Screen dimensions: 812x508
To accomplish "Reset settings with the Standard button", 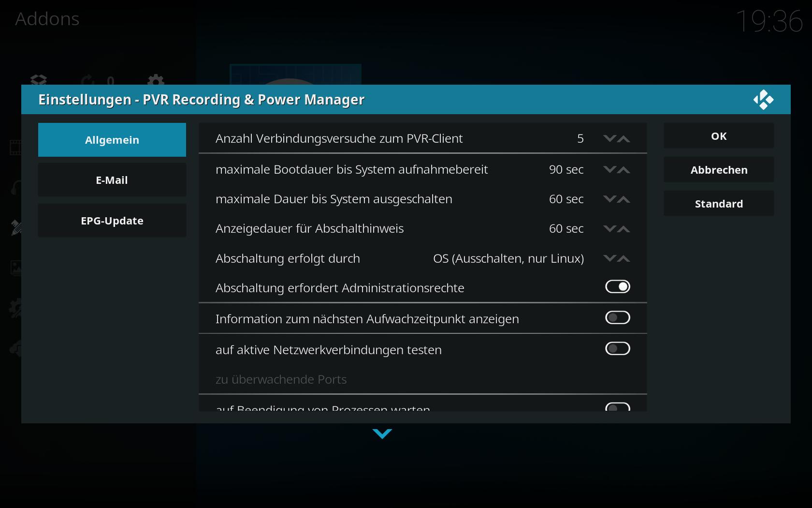I will click(719, 204).
